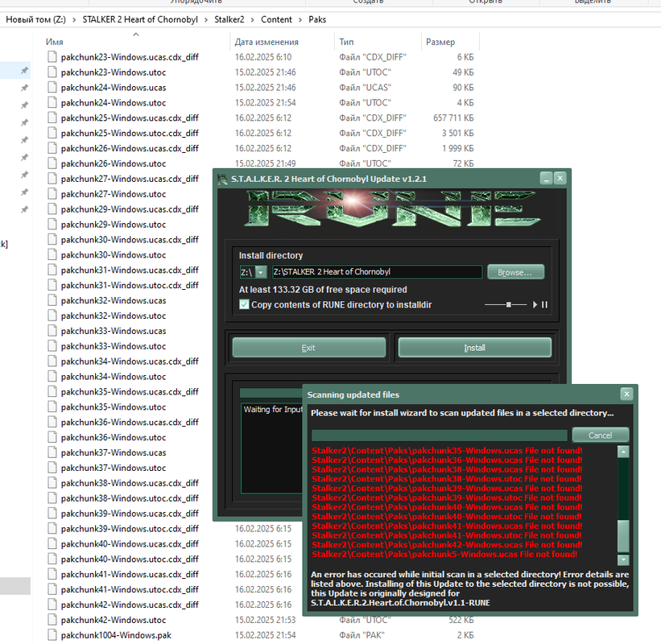This screenshot has height=644, width=661.
Task: Click file icon of pakchunk40-Windows.utoc.cdx_diff
Action: click(x=52, y=559)
